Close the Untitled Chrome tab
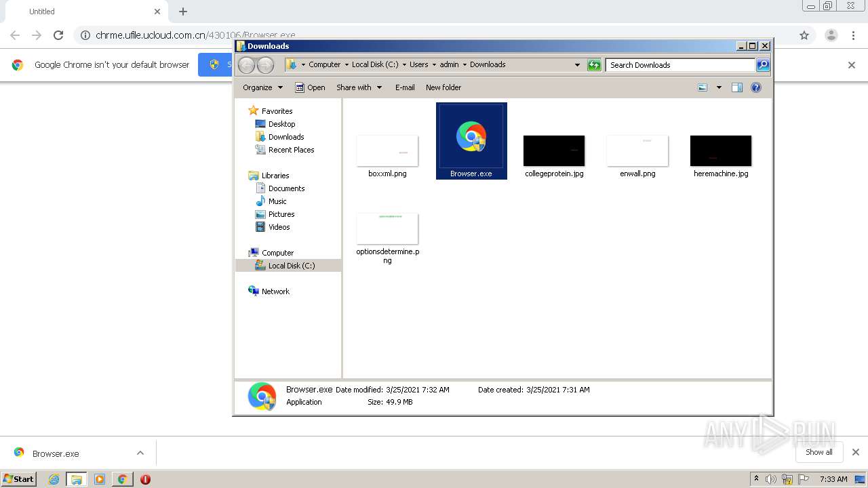This screenshot has height=488, width=868. 157,12
